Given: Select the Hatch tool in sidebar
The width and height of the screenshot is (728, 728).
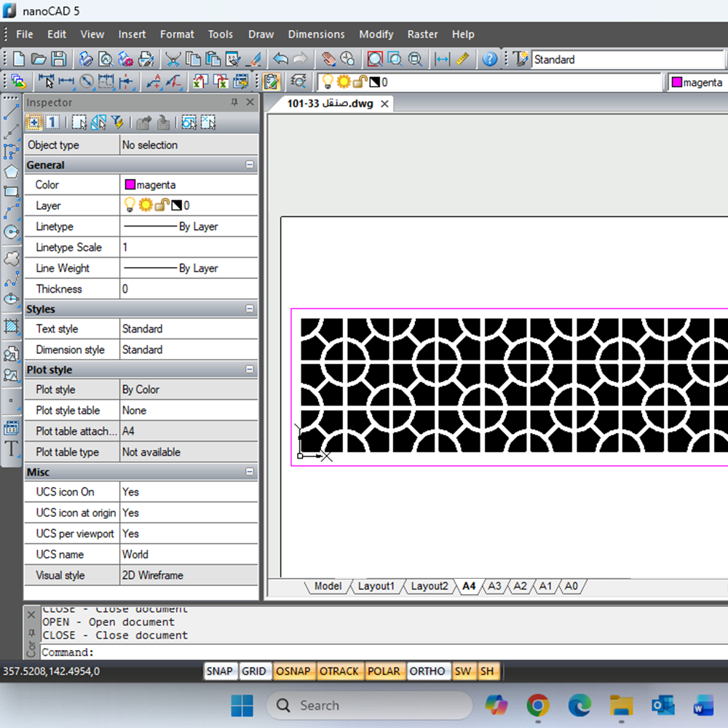Looking at the screenshot, I should (x=11, y=325).
